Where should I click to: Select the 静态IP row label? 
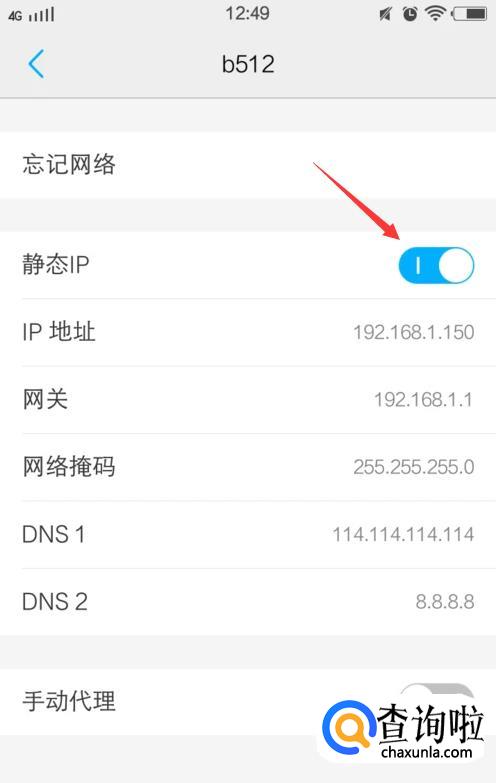(x=55, y=265)
